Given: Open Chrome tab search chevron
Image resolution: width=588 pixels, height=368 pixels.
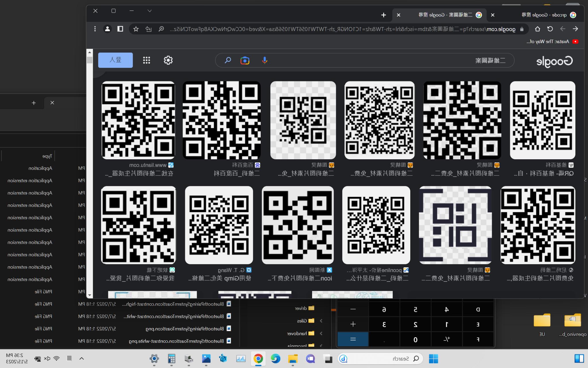Looking at the screenshot, I should 150,11.
